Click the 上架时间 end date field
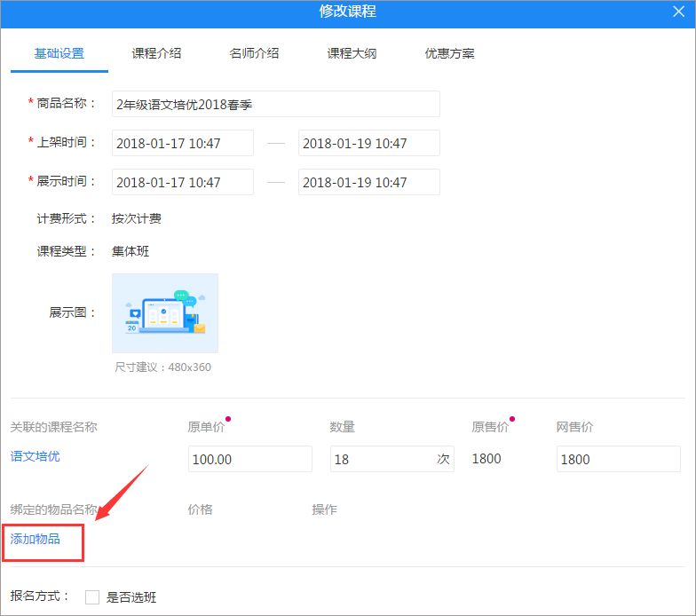This screenshot has height=616, width=696. tap(368, 143)
